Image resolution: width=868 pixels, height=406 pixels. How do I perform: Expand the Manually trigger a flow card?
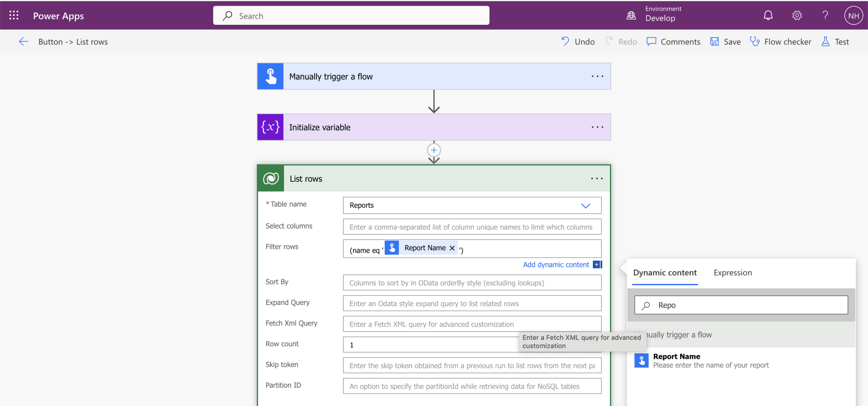pyautogui.click(x=434, y=76)
